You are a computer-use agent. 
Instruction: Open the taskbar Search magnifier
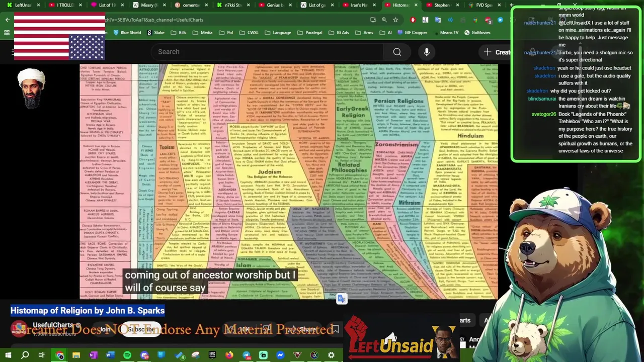25,355
